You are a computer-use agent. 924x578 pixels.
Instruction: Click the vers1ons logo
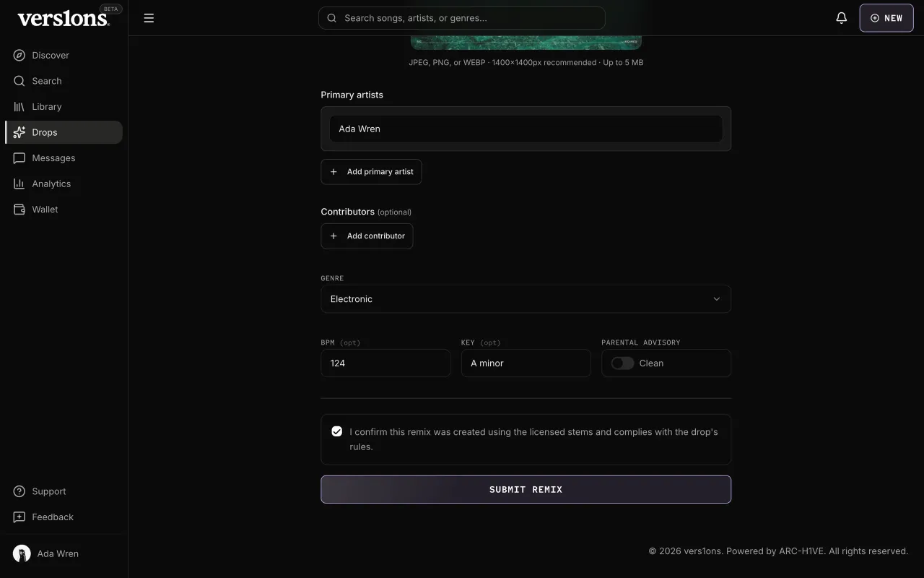click(x=64, y=19)
